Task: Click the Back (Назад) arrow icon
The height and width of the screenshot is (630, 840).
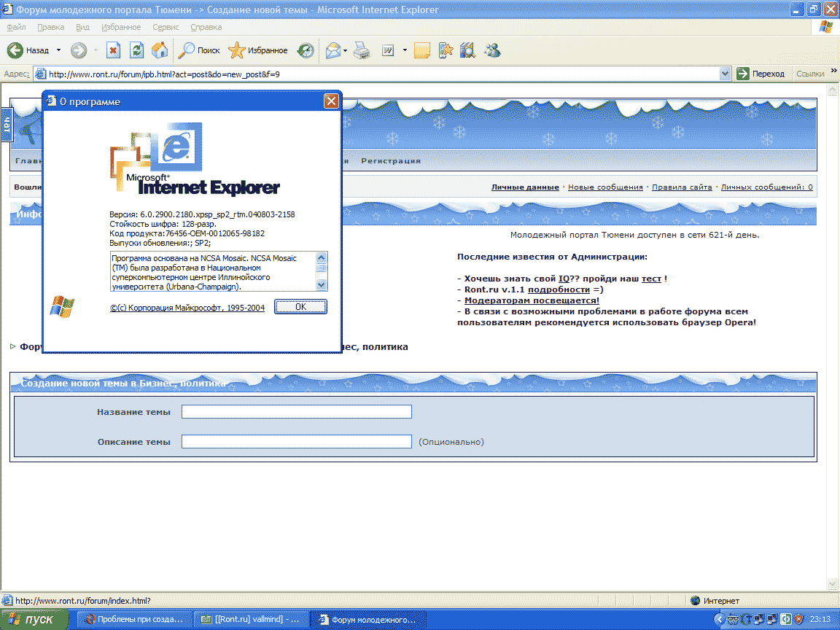Action: pyautogui.click(x=15, y=50)
